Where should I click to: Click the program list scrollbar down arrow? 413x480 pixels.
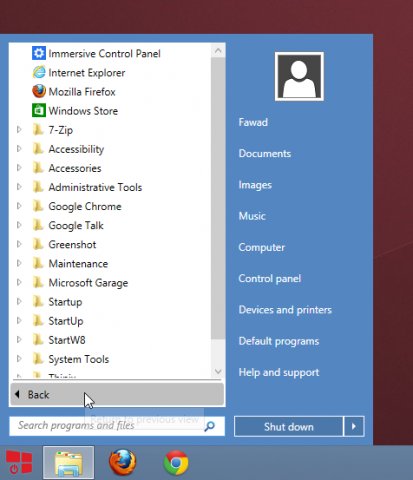coord(218,371)
